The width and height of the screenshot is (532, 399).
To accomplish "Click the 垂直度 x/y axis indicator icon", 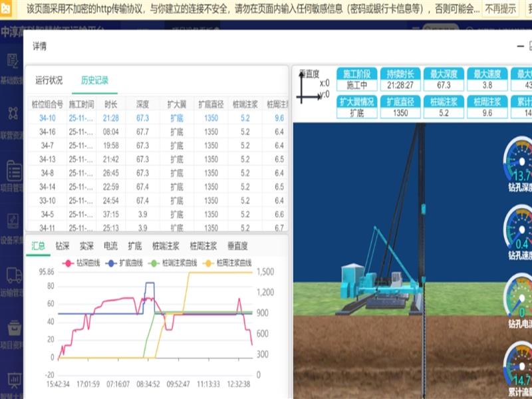I will [311, 86].
